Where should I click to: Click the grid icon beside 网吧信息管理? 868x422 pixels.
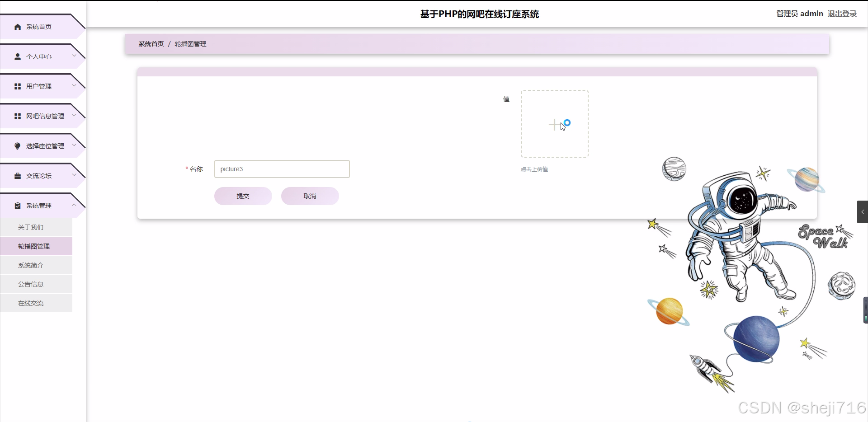[x=18, y=116]
